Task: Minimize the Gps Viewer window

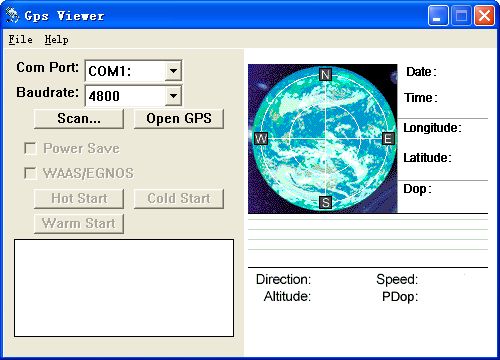Action: point(438,15)
